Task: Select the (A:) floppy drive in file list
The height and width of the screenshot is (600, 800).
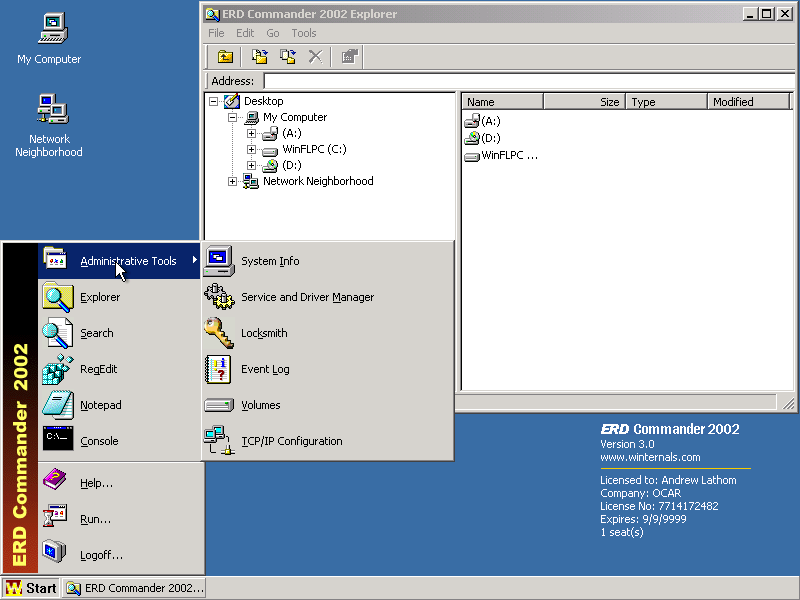Action: click(483, 121)
